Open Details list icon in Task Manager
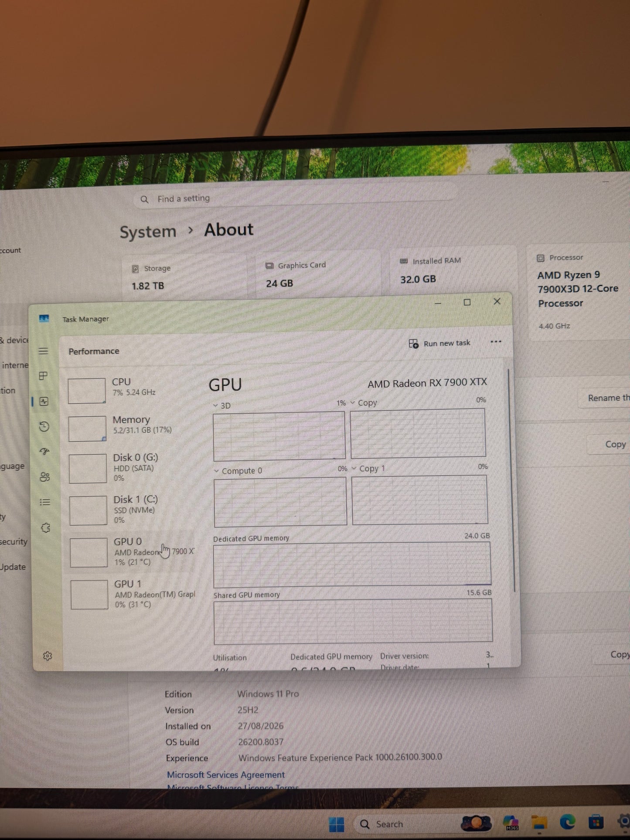The image size is (630, 840). (x=45, y=502)
